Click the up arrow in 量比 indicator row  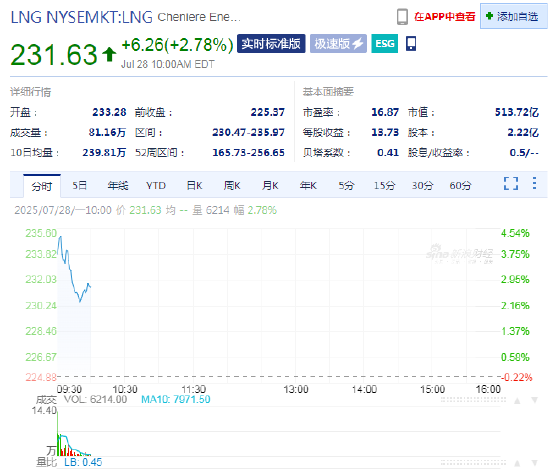(x=517, y=463)
